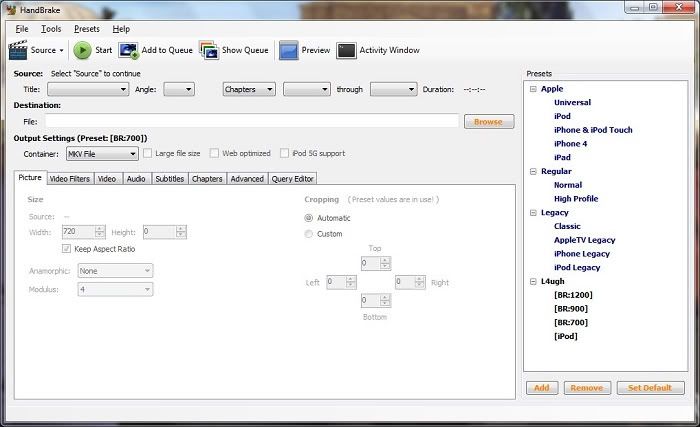Image resolution: width=700 pixels, height=427 pixels.
Task: Click the Bottom crop value stepper
Action: pyautogui.click(x=385, y=301)
